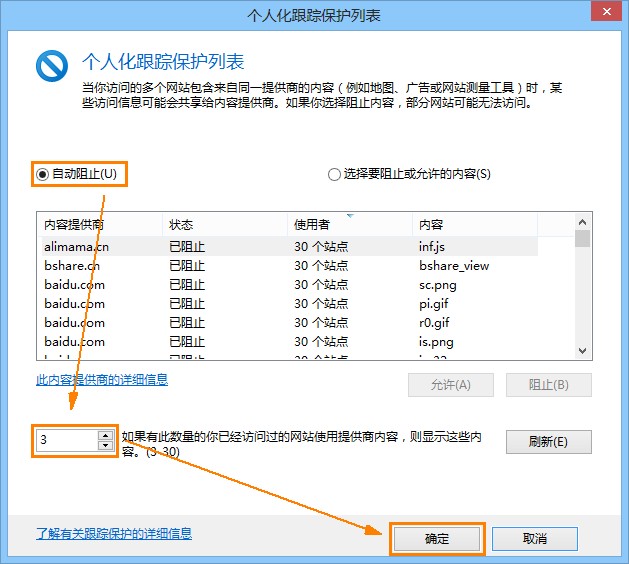Increase site count with spinner up arrow
The height and width of the screenshot is (564, 629).
pos(106,435)
